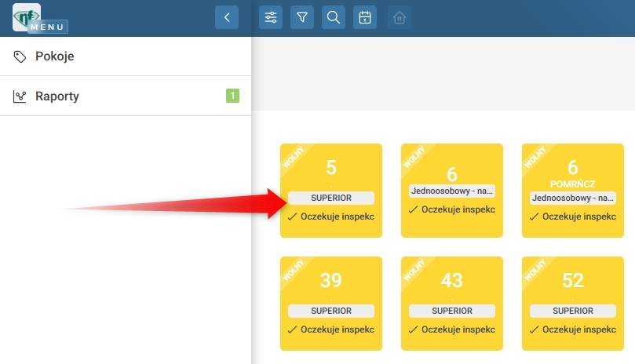Click the app logo MENU button

[40, 18]
